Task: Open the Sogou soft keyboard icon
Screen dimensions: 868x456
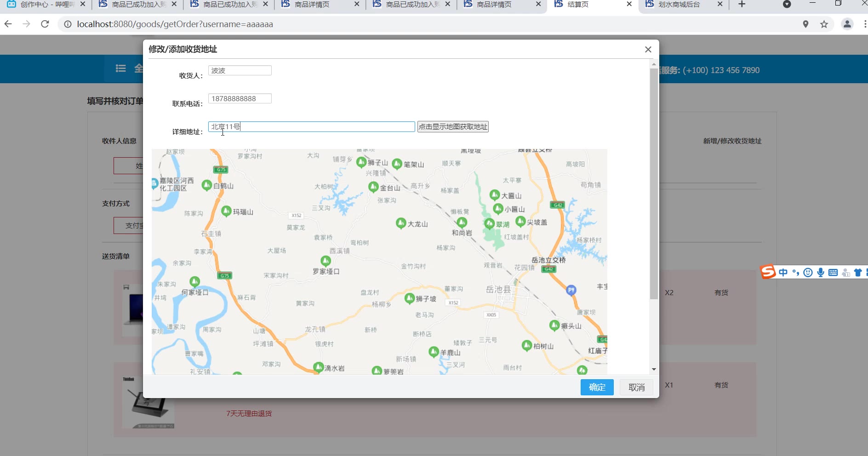Action: pyautogui.click(x=833, y=273)
